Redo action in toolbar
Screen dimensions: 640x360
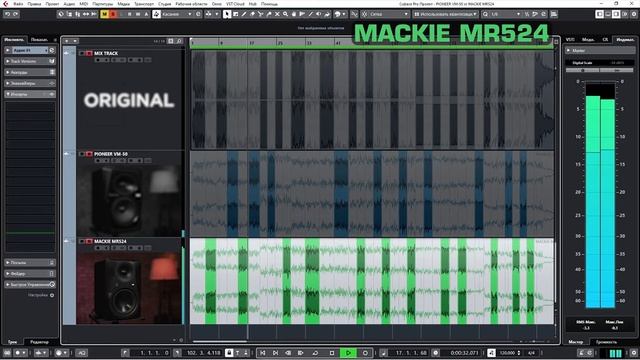(16, 14)
